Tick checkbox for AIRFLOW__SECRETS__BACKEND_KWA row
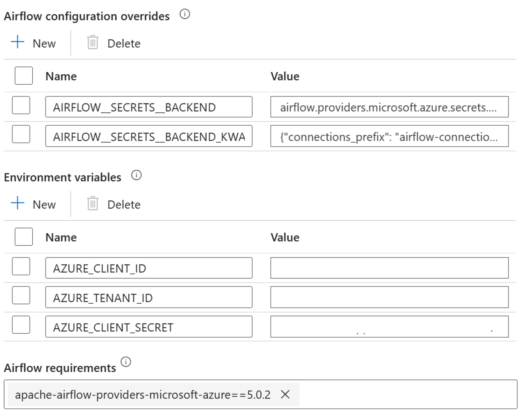Viewport: 529px width, 420px height. tap(21, 134)
